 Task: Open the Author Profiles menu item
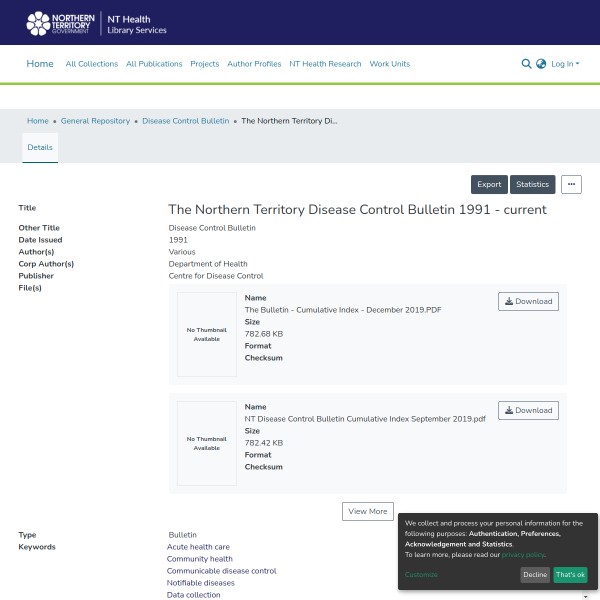254,64
